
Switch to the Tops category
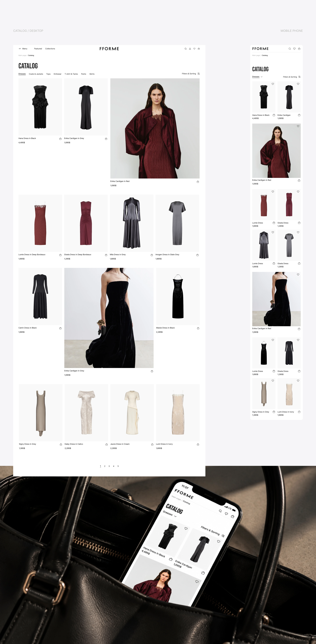[48, 74]
